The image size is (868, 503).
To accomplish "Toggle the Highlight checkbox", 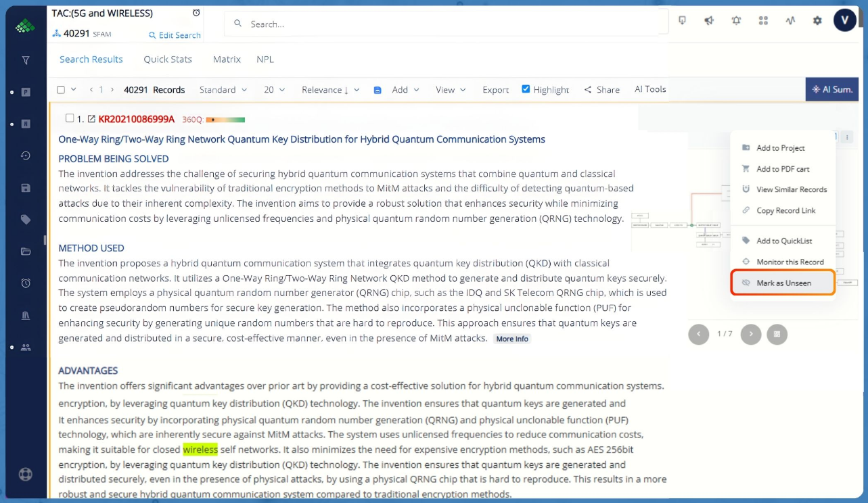I will click(526, 89).
